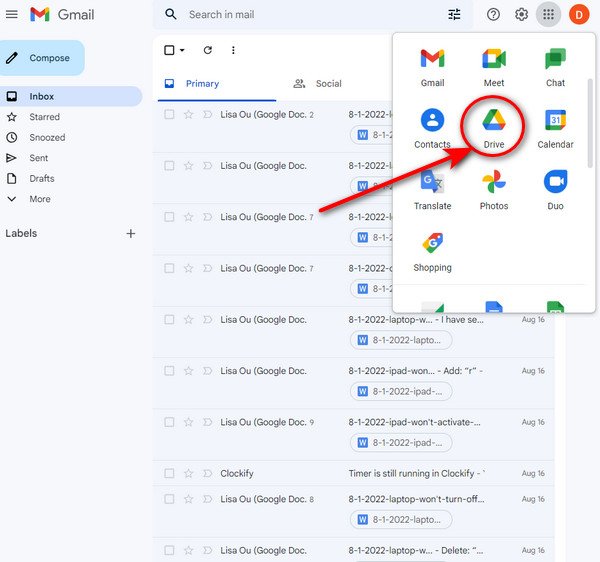Select the Clockify email checkbox
The height and width of the screenshot is (562, 600).
tap(169, 473)
